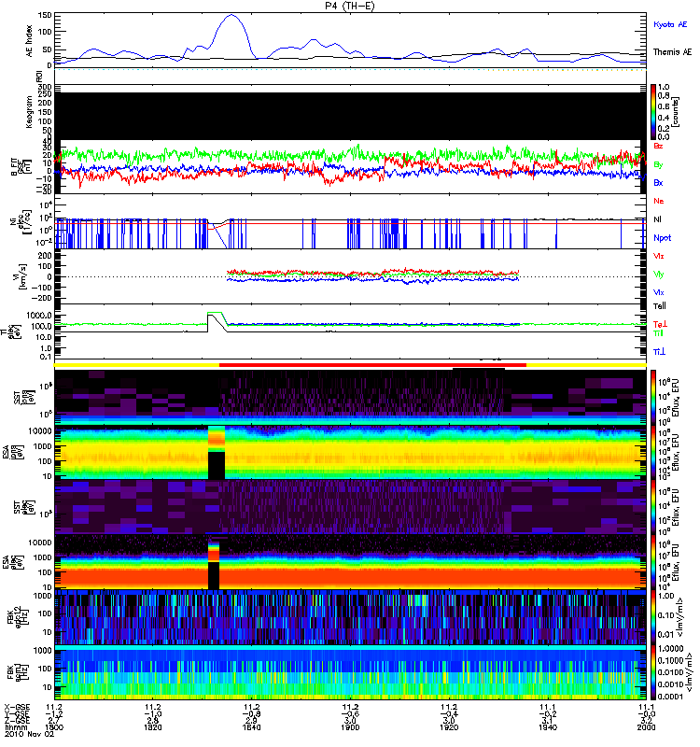
Task: Click the 1900 time tick label
Action: click(350, 727)
